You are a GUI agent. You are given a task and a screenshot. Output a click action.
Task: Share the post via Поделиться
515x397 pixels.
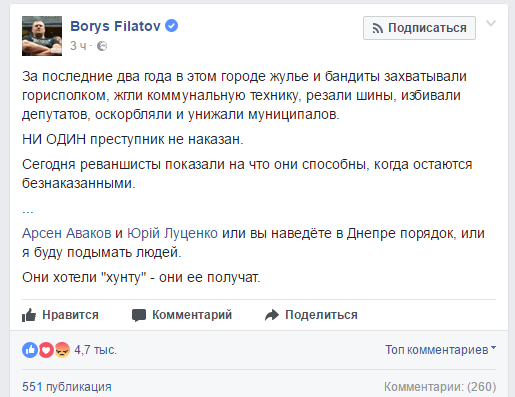pos(311,315)
